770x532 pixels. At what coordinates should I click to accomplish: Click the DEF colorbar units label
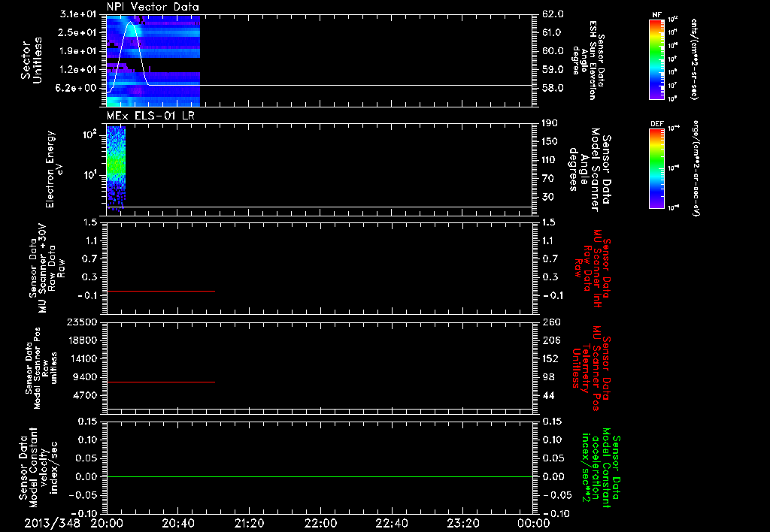(x=696, y=168)
